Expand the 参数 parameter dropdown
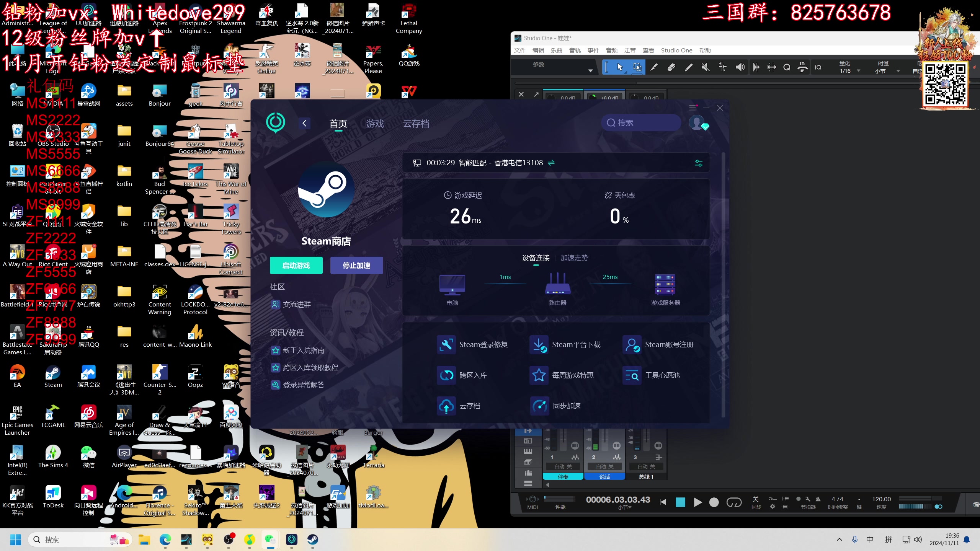The image size is (980, 551). [x=590, y=70]
